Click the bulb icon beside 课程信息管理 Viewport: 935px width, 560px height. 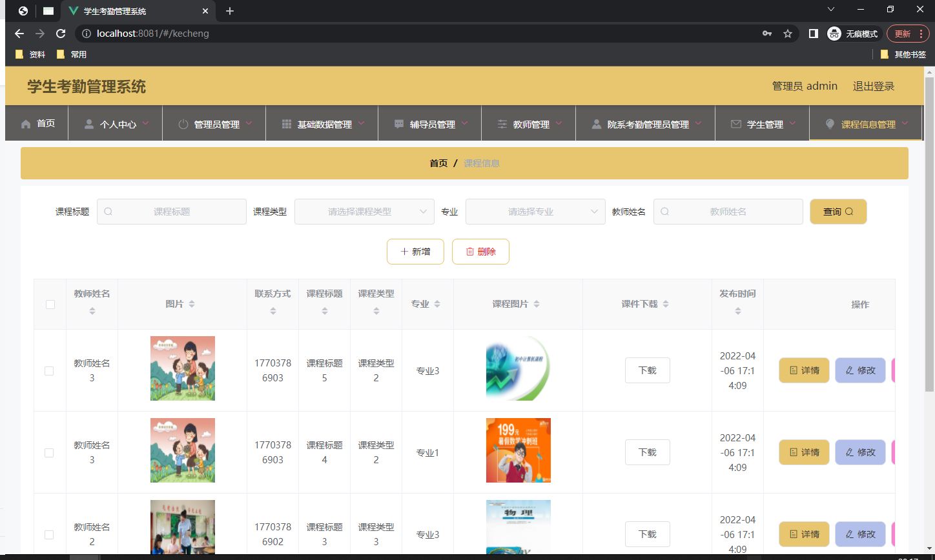click(x=830, y=125)
